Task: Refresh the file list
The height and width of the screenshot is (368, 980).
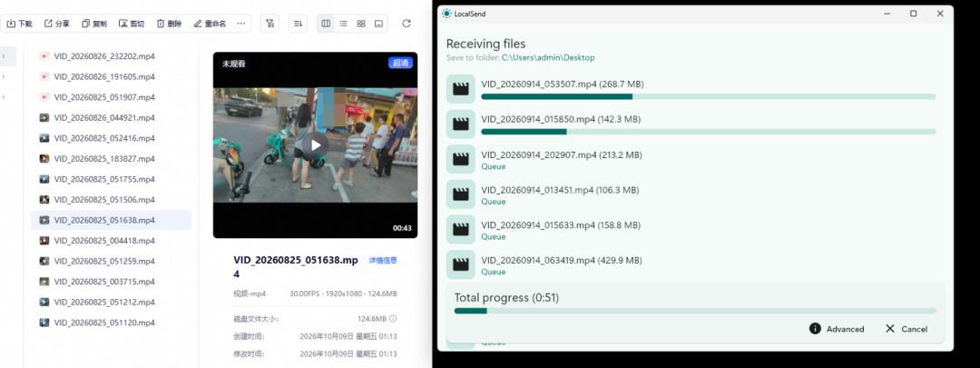Action: coord(407,24)
